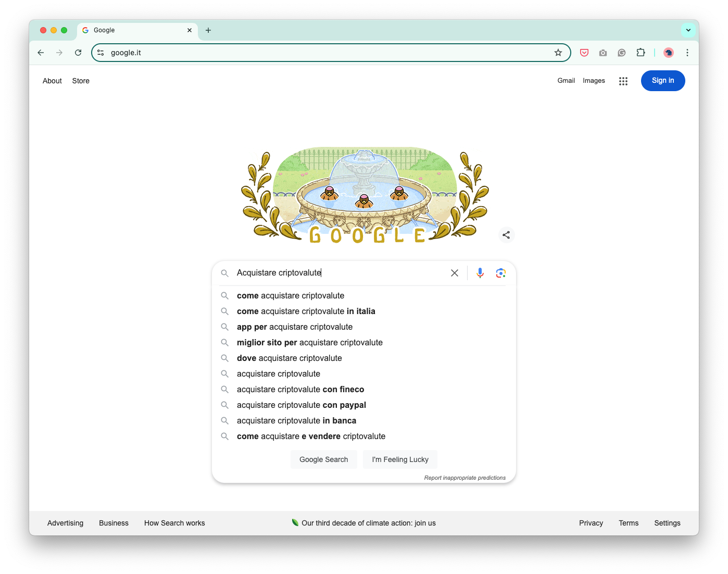This screenshot has width=728, height=574.
Task: Select the 'dove acquistare criptovalute' suggestion
Action: point(290,358)
